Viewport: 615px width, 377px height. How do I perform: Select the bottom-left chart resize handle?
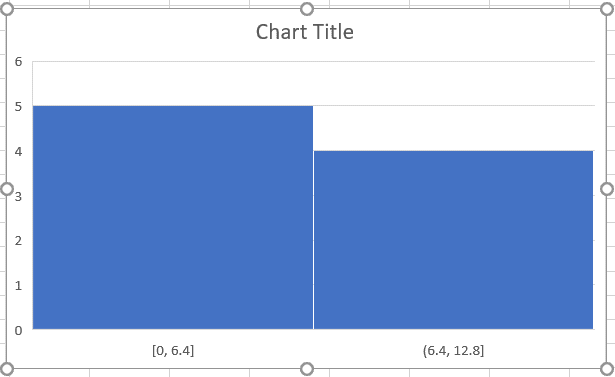[x=7, y=369]
